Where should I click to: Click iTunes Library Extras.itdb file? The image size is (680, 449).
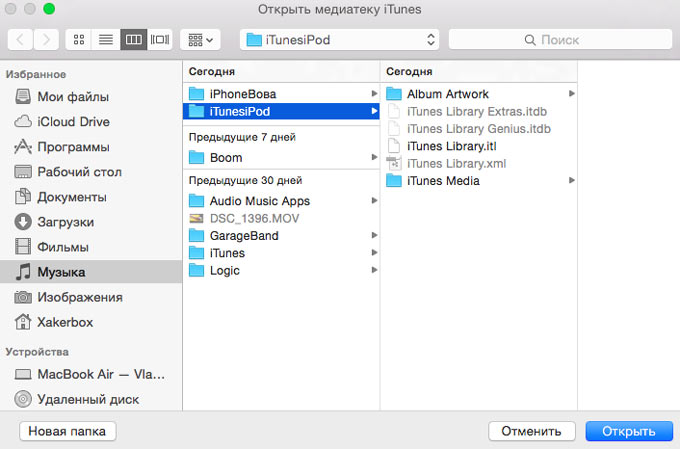point(479,111)
